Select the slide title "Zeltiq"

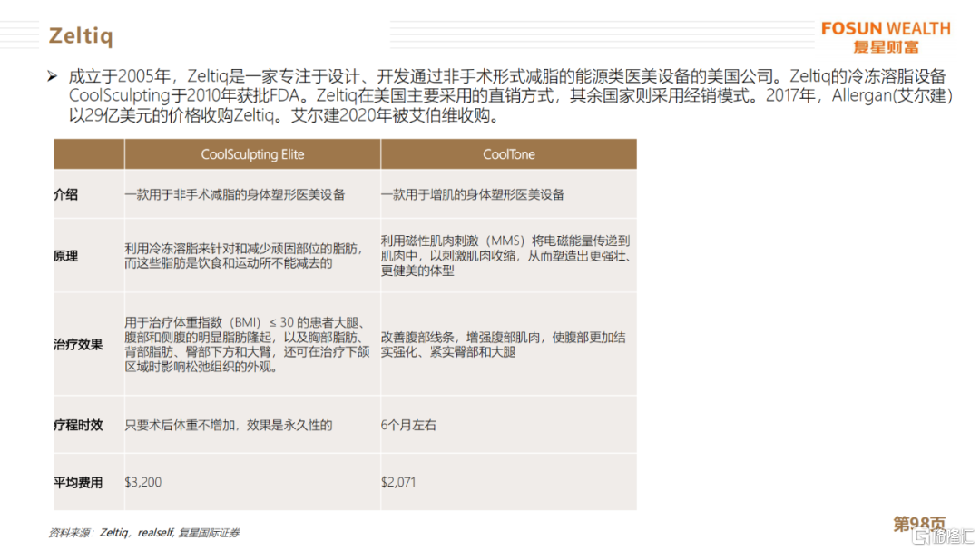(81, 35)
